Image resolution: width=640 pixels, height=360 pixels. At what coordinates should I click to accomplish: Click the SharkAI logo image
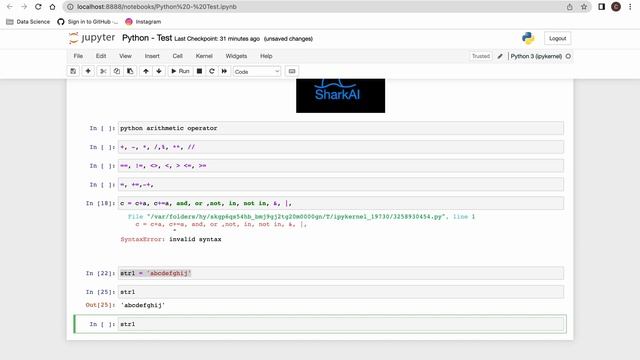(340, 96)
